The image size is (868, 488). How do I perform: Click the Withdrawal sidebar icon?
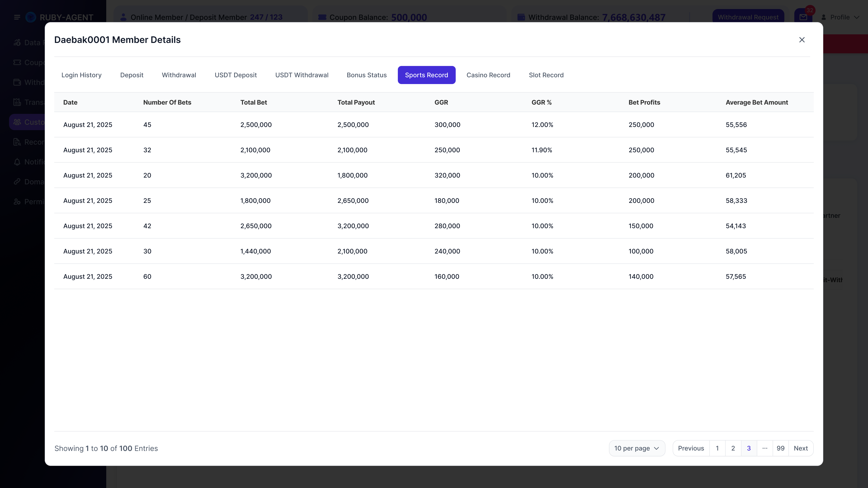click(x=17, y=82)
